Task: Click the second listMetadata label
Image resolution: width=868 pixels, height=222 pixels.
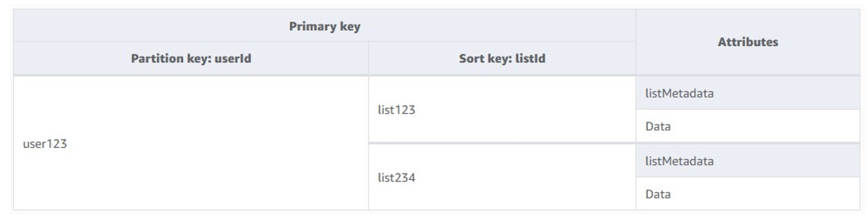Action: tap(679, 161)
